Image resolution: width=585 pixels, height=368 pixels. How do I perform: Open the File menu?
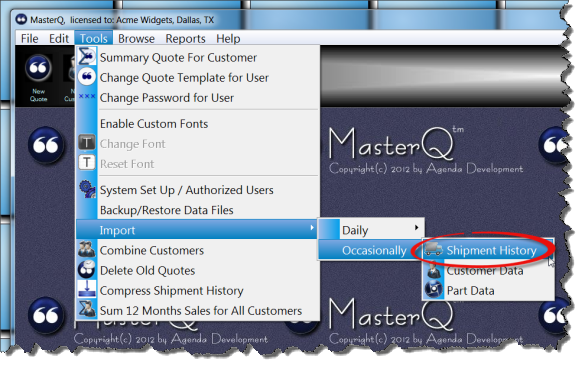(x=29, y=38)
